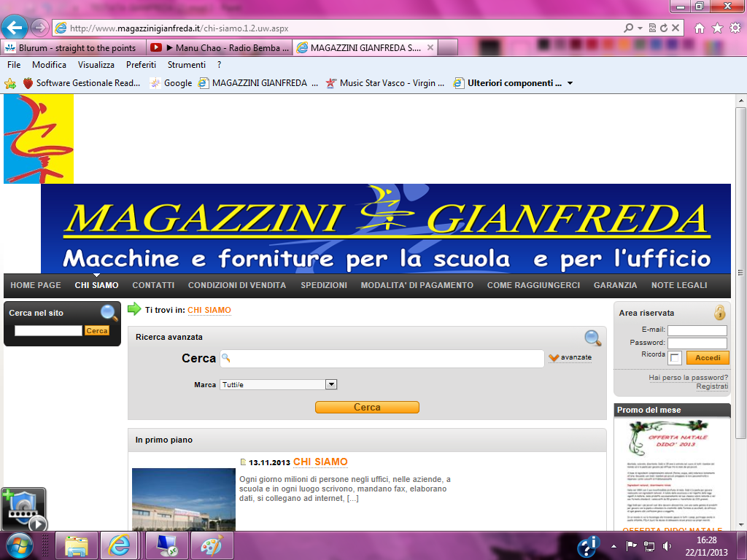Open the Marca Tutti/e dropdown
747x560 pixels.
click(x=278, y=384)
